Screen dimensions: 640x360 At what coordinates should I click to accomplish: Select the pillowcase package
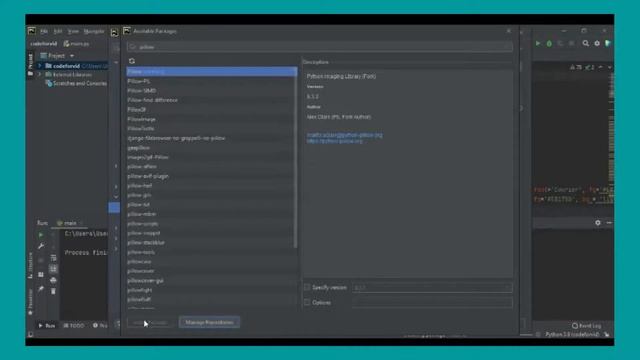pos(211,262)
